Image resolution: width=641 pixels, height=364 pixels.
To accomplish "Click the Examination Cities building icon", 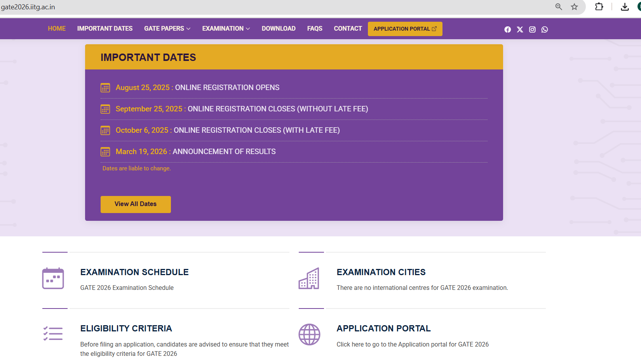I will coord(309,278).
